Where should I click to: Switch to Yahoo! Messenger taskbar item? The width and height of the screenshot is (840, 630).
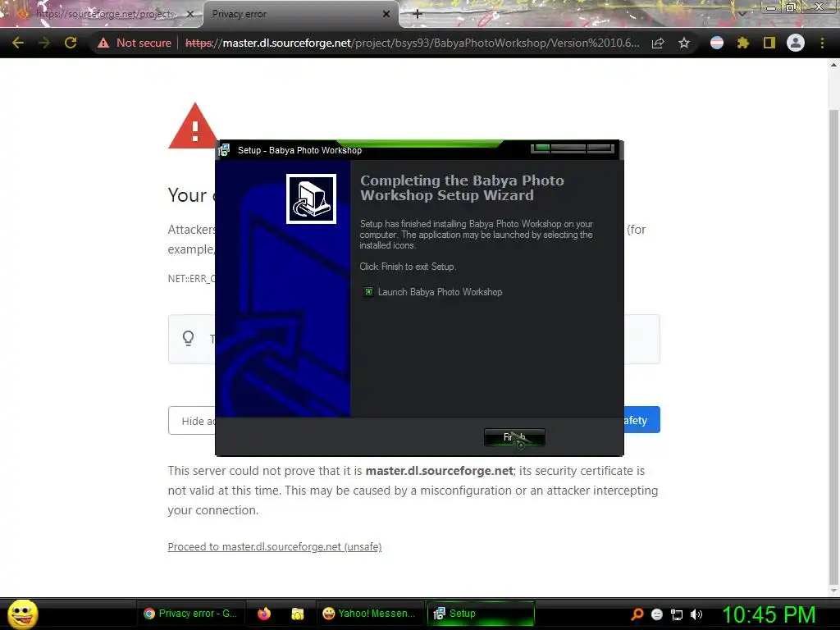[370, 614]
